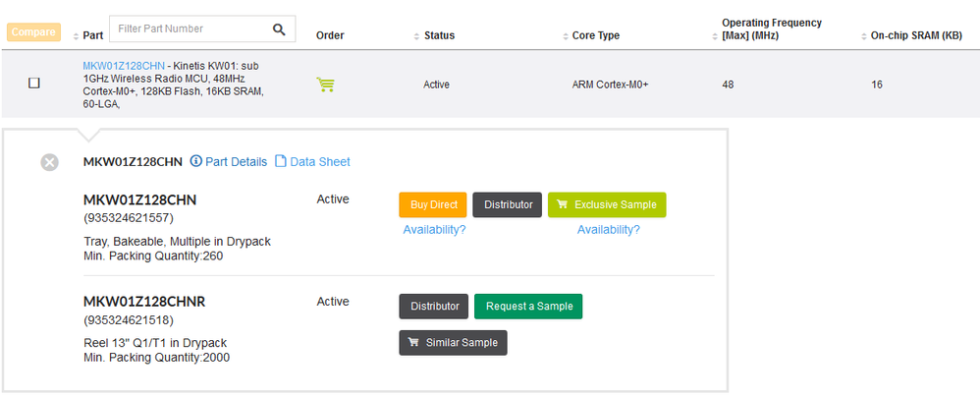Image resolution: width=980 pixels, height=397 pixels.
Task: Open the Data Sheet link
Action: point(312,162)
